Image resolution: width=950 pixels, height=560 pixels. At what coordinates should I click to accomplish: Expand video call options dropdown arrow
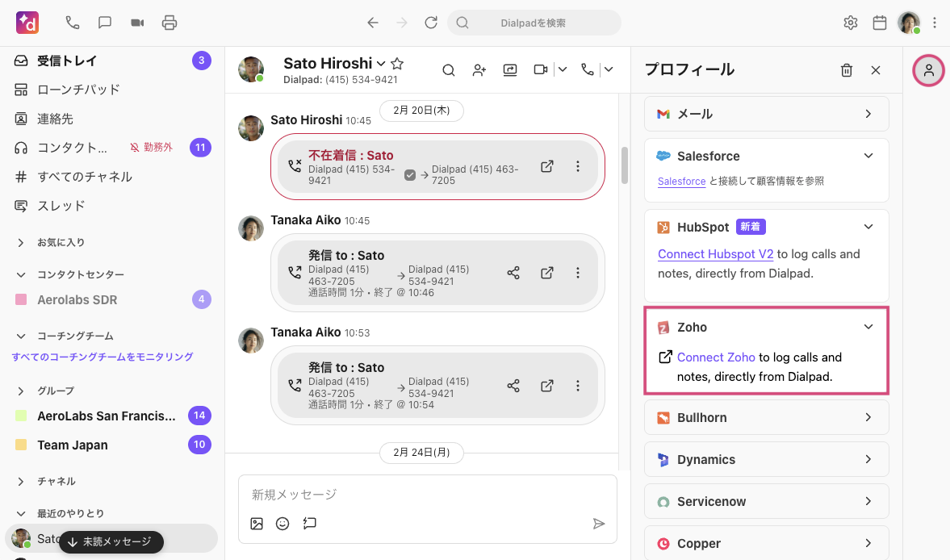(x=563, y=69)
